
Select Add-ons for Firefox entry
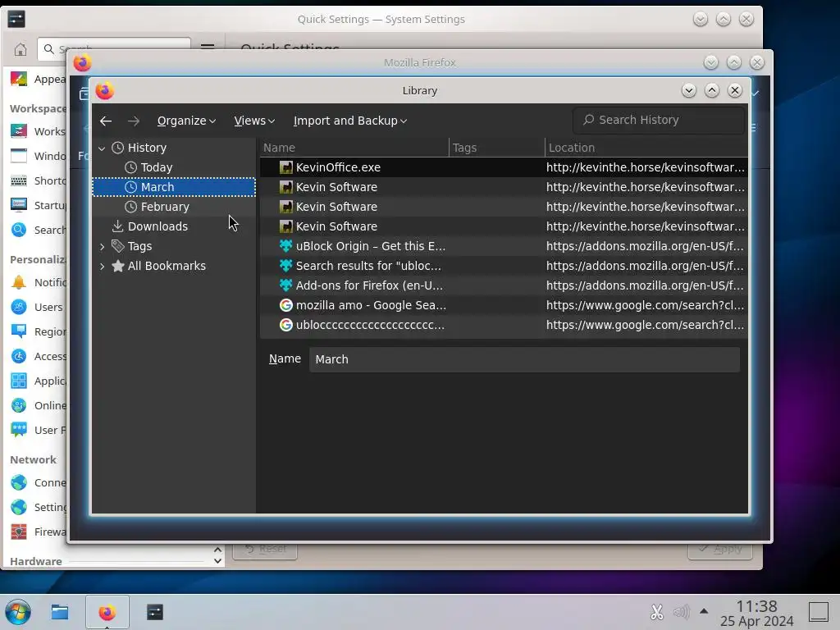pos(504,285)
